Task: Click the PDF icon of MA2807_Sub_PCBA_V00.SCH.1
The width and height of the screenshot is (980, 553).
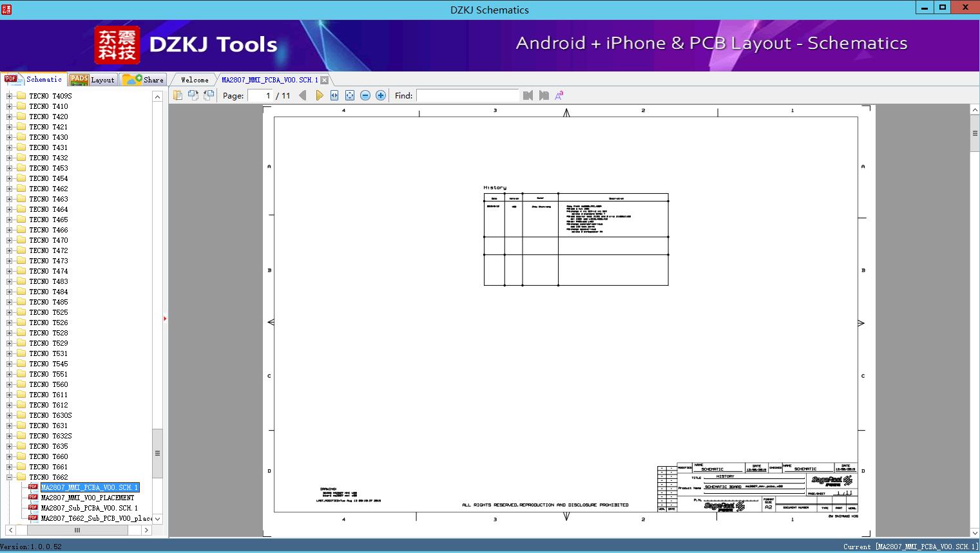Action: coord(34,508)
